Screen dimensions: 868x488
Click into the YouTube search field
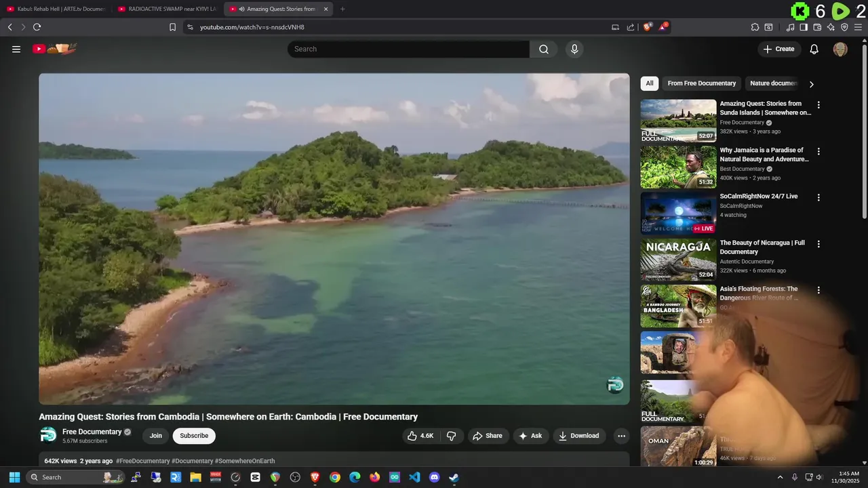[408, 49]
